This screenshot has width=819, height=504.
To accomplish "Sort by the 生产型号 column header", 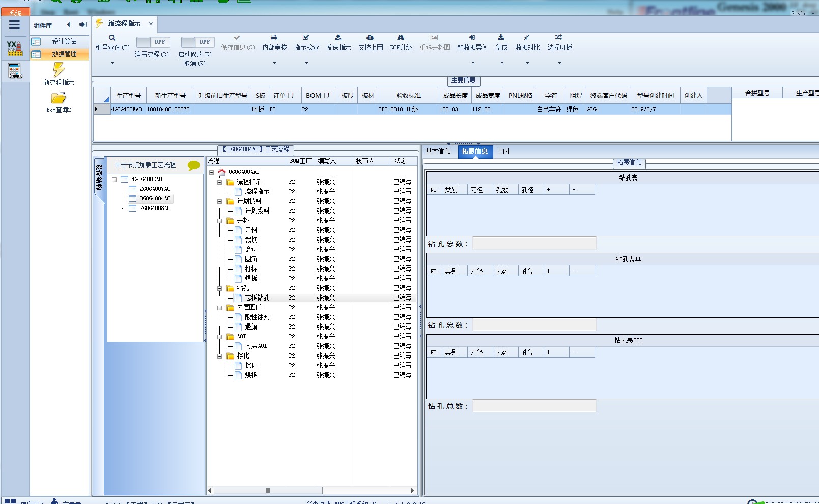I will tap(128, 96).
